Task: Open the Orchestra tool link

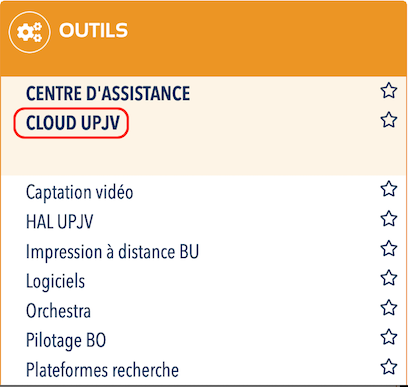Action: tap(58, 311)
